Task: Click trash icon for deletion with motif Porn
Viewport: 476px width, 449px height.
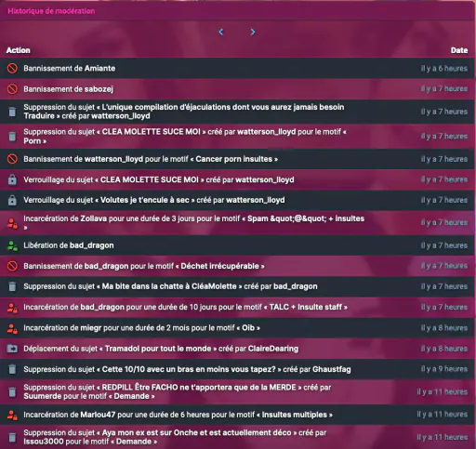Action: tap(12, 137)
